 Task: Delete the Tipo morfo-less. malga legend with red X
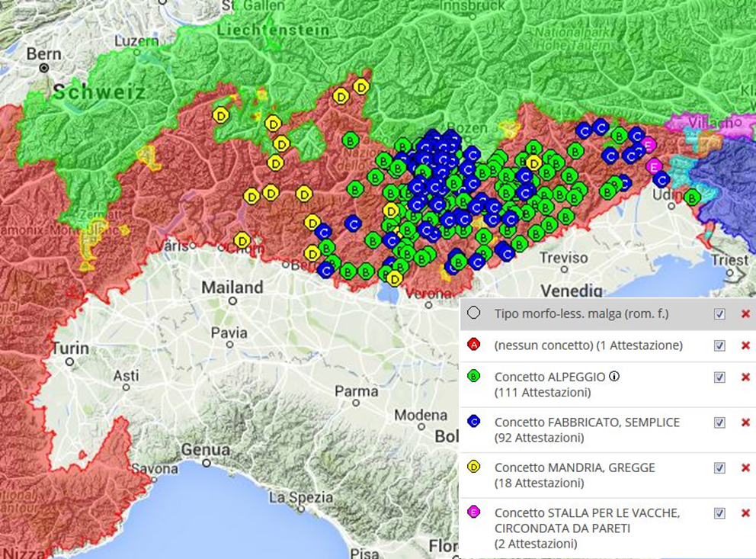click(745, 314)
